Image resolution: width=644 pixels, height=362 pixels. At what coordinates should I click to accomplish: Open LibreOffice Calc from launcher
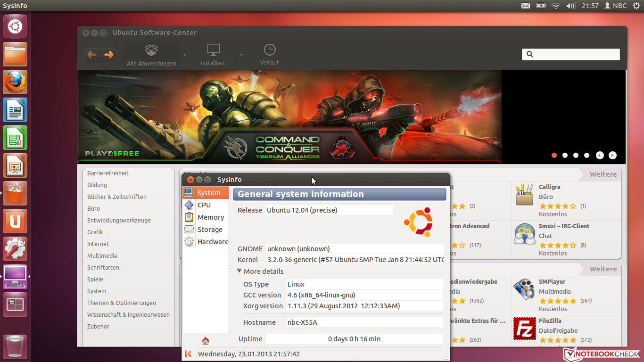pyautogui.click(x=15, y=138)
